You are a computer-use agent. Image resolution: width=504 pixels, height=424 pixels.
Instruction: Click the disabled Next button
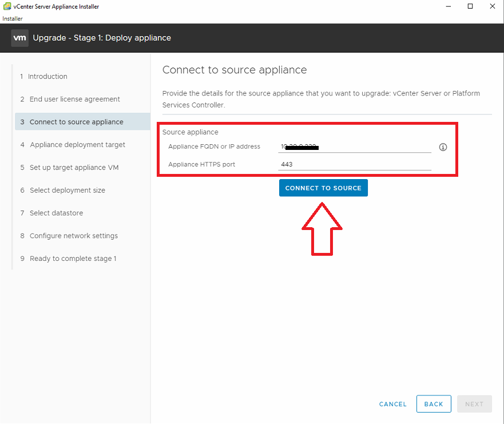click(x=474, y=404)
